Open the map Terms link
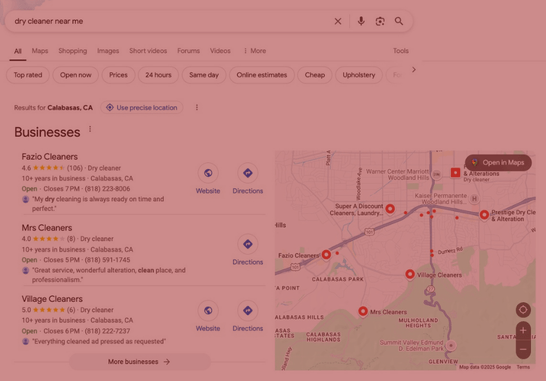The image size is (546, 381). point(523,367)
